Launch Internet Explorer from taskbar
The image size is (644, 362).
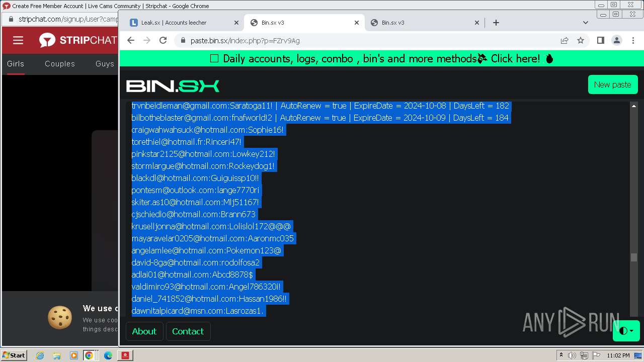pos(40,355)
